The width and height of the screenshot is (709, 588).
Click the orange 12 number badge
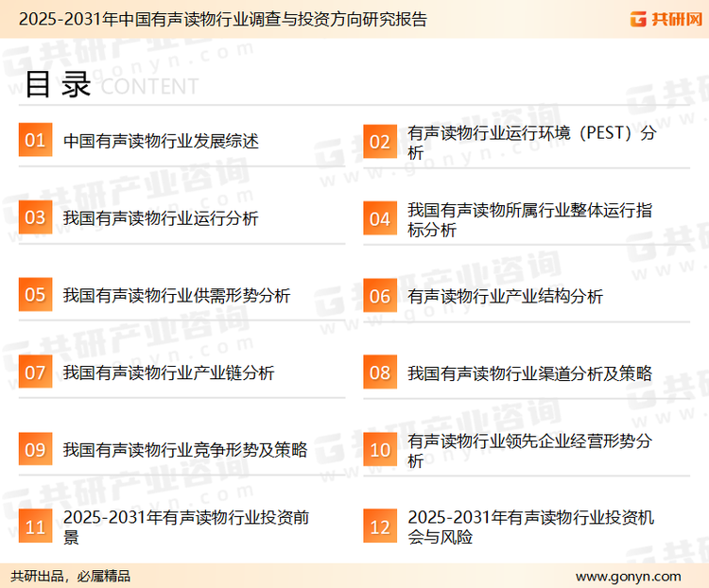[380, 526]
